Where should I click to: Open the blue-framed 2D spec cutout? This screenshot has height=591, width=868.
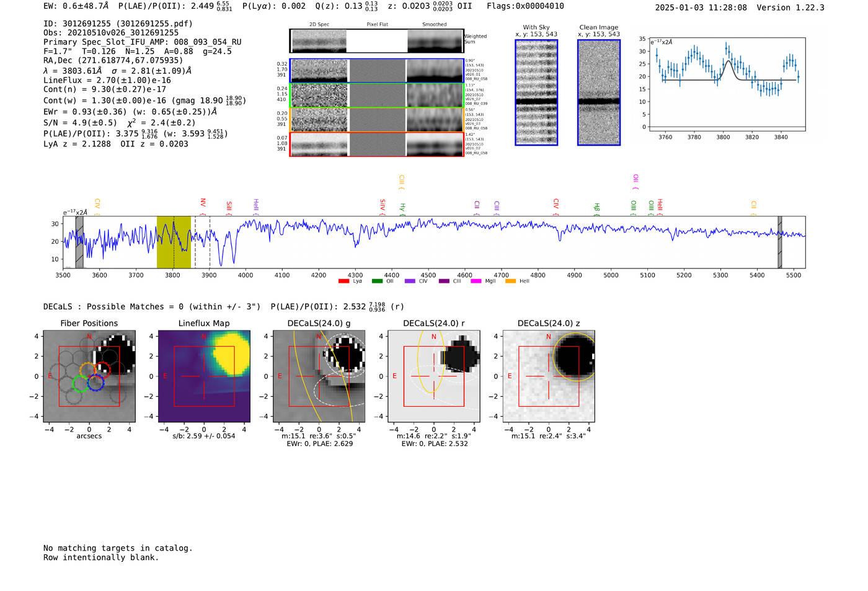319,71
